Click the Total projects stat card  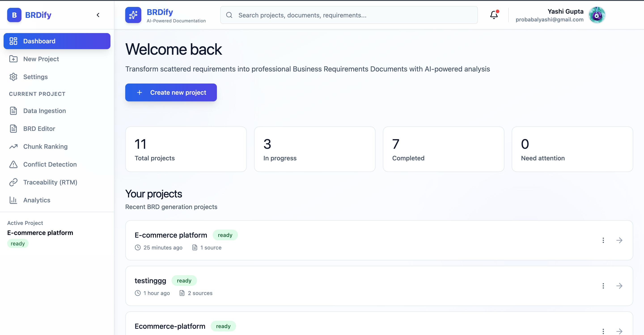click(x=186, y=149)
